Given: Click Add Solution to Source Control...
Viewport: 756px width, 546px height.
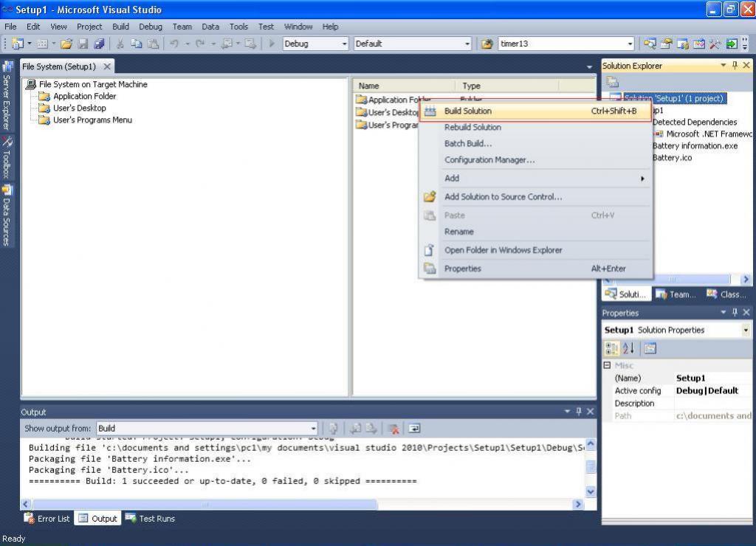Looking at the screenshot, I should click(x=536, y=197).
